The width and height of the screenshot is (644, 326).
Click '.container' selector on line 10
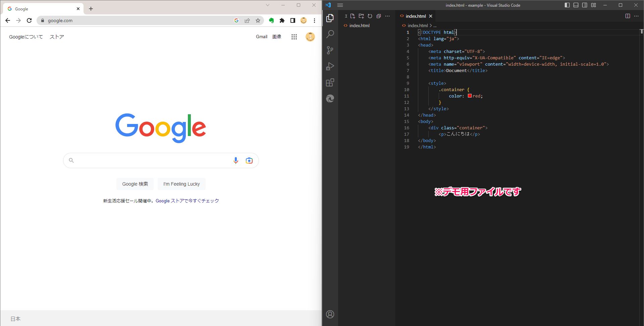point(451,89)
